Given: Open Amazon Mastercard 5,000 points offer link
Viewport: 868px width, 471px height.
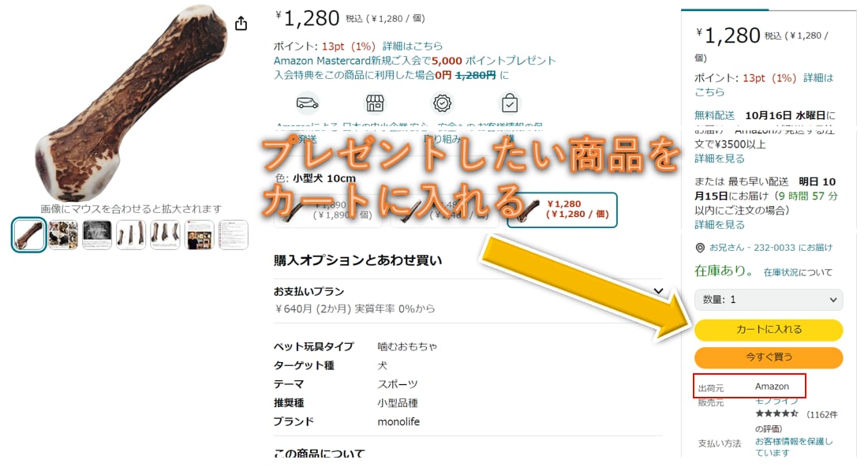Looking at the screenshot, I should [x=414, y=60].
